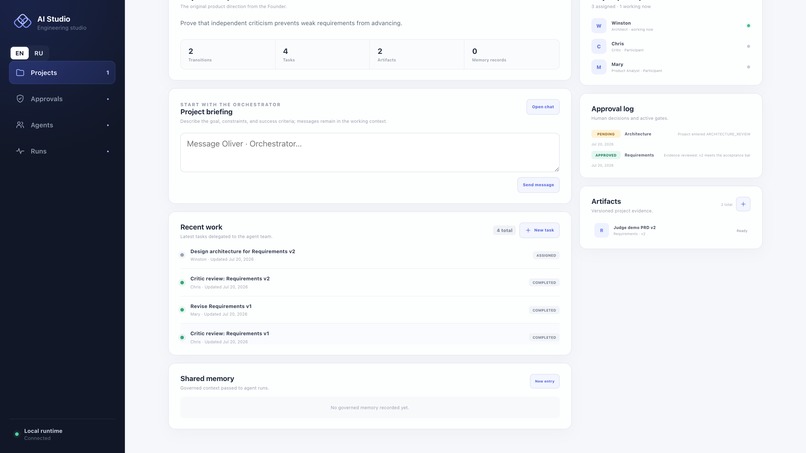The image size is (806, 453).
Task: Click the Send message button
Action: [x=538, y=185]
